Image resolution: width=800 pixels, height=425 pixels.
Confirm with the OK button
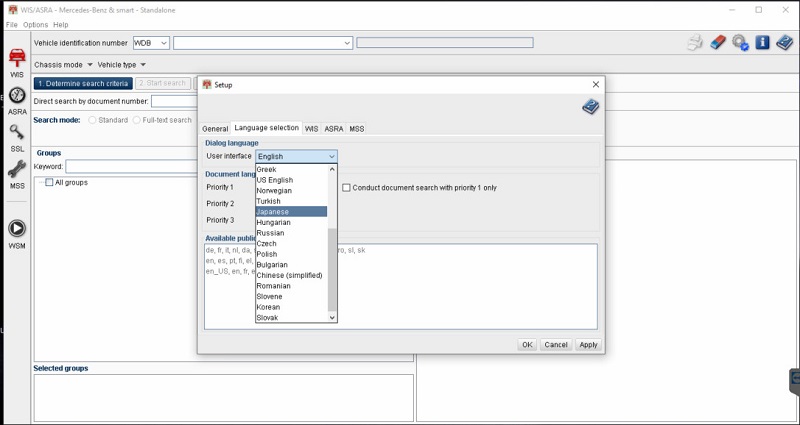coord(527,345)
